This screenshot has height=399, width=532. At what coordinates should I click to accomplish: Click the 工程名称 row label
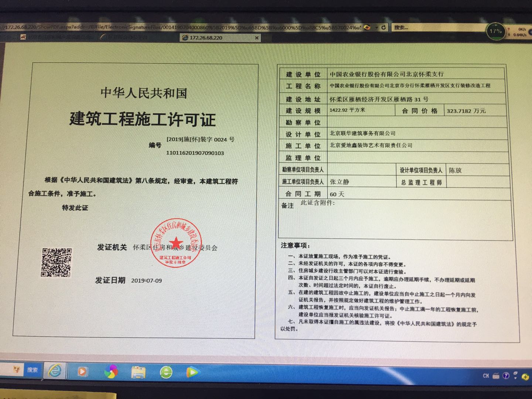303,86
